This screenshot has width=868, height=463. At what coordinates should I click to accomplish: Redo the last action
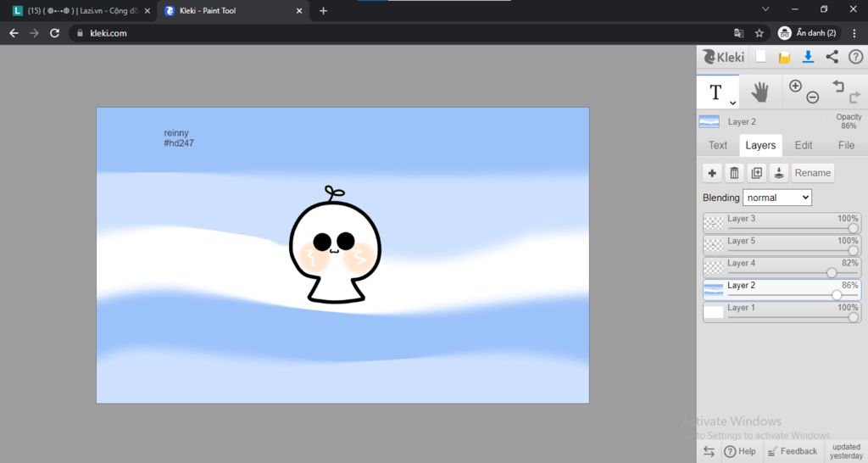pos(854,98)
